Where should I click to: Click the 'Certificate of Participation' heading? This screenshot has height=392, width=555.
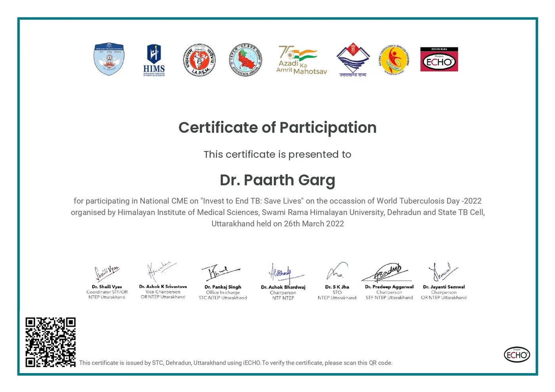pos(277,128)
